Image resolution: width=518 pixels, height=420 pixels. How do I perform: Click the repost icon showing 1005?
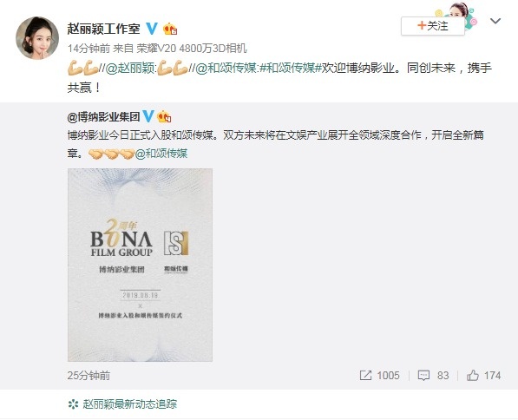(x=365, y=375)
